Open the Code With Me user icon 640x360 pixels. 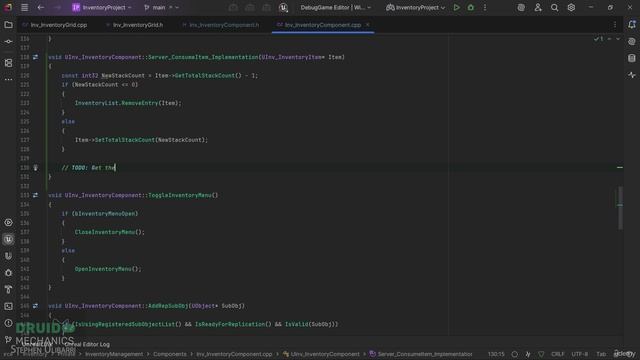click(x=538, y=7)
